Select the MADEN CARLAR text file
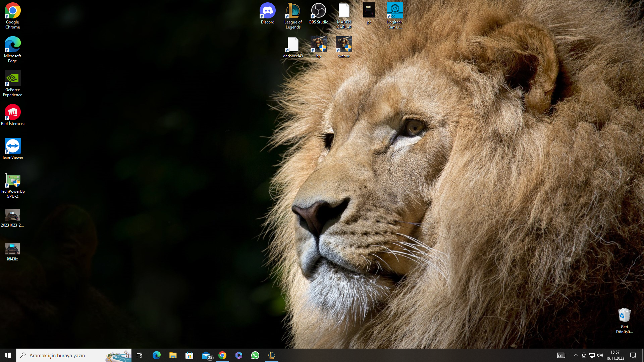The image size is (644, 362). click(x=344, y=16)
